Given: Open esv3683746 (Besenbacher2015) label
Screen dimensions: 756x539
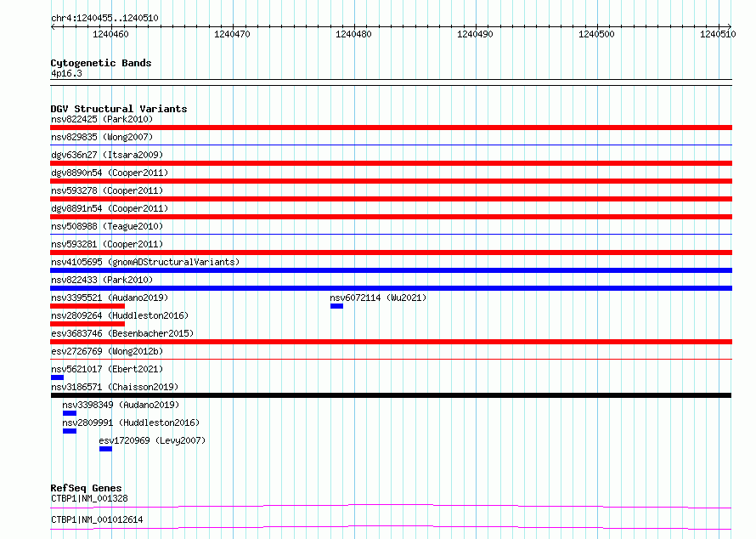Looking at the screenshot, I should [x=122, y=333].
